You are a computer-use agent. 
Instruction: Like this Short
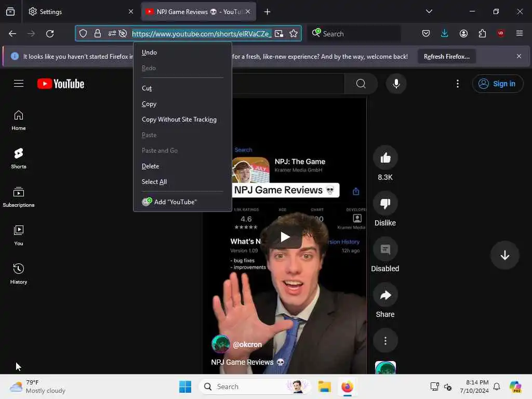click(x=385, y=158)
